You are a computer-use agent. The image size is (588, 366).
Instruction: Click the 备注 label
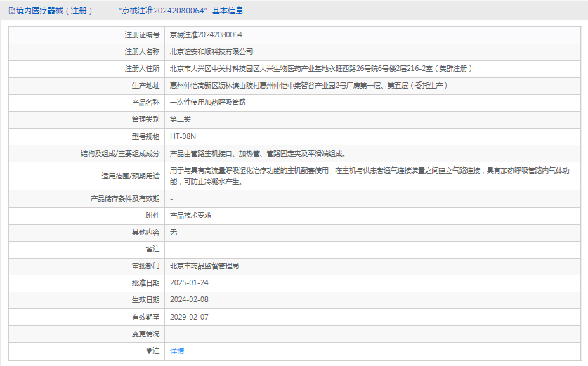152,249
